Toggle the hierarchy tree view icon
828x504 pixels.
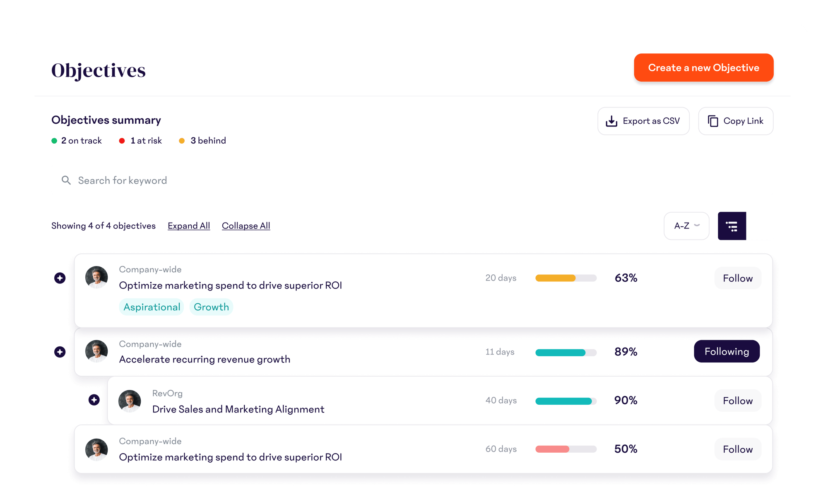pyautogui.click(x=732, y=226)
